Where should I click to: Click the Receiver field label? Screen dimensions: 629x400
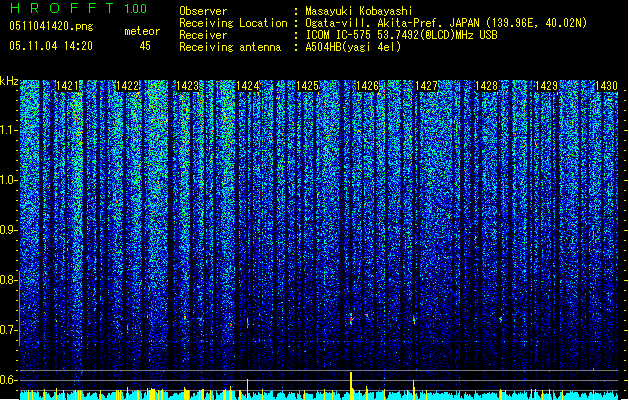point(203,35)
